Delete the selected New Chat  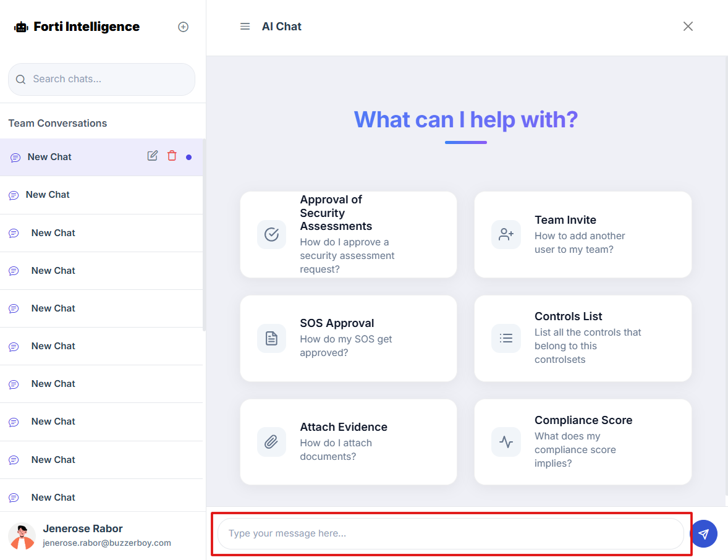[x=172, y=156]
